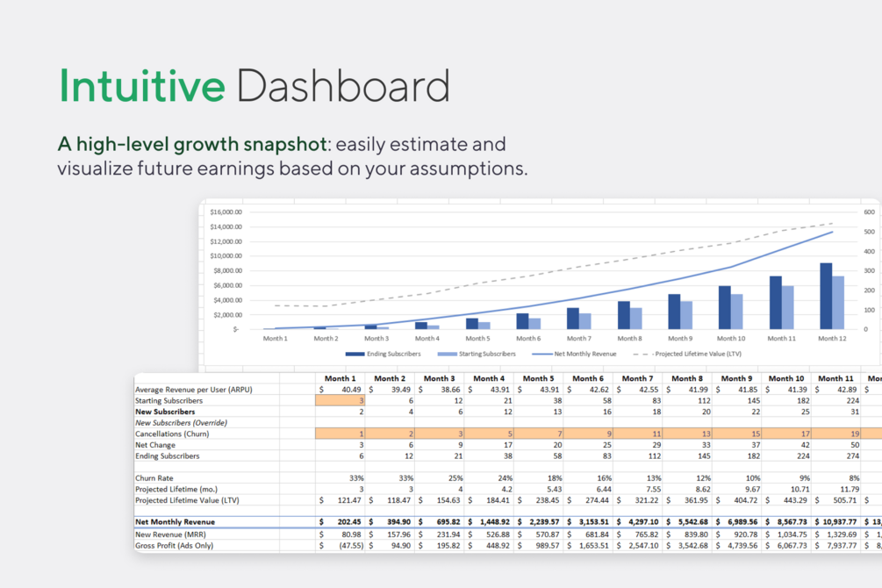Viewport: 882px width, 588px height.
Task: Click the New Revenue value 80.98
Action: [x=351, y=534]
